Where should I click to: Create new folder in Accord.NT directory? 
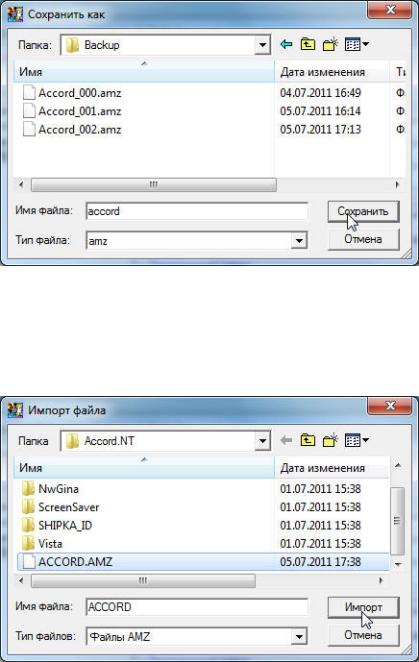click(330, 440)
